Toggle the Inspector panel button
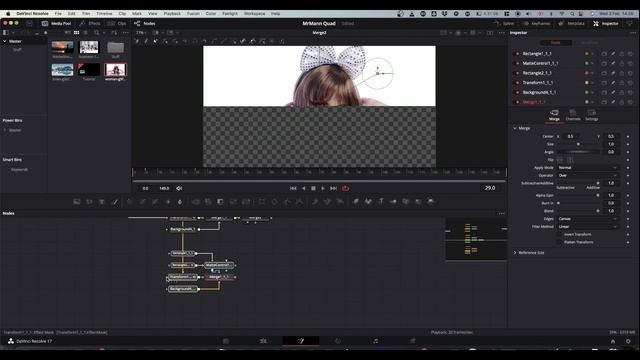This screenshot has height=360, width=640. (606, 24)
